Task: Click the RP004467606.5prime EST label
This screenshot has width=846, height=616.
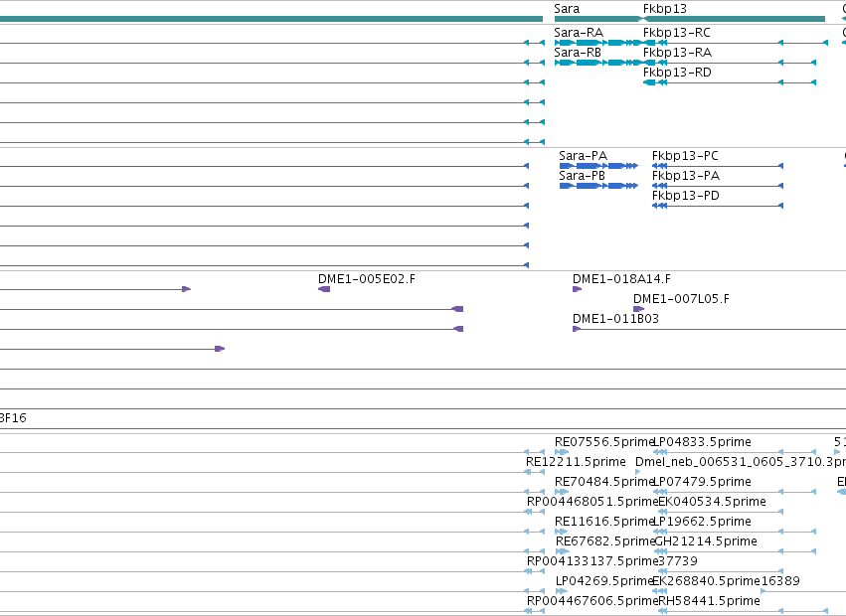Action: point(592,601)
